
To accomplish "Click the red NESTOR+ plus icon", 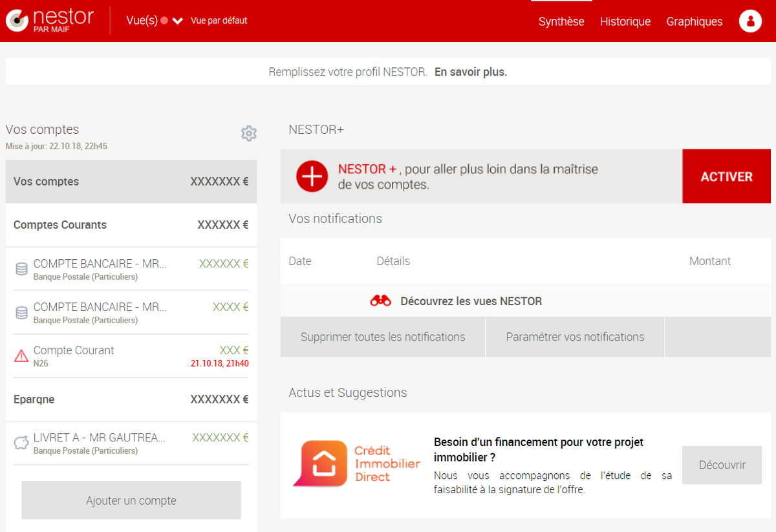I will 312,176.
